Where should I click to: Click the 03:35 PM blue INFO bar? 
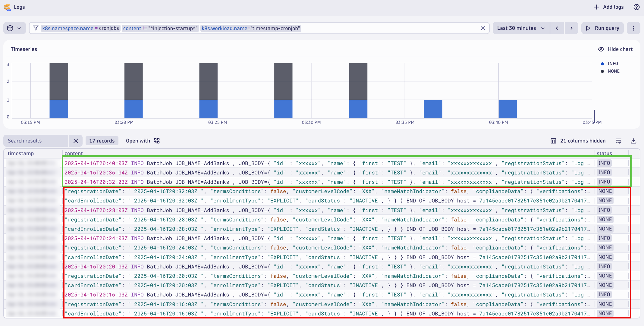(x=433, y=109)
